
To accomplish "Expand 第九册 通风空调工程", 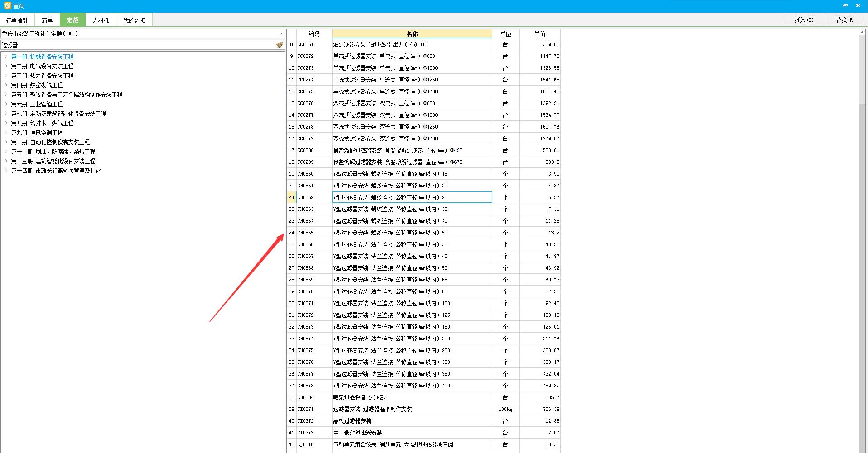I will 6,133.
